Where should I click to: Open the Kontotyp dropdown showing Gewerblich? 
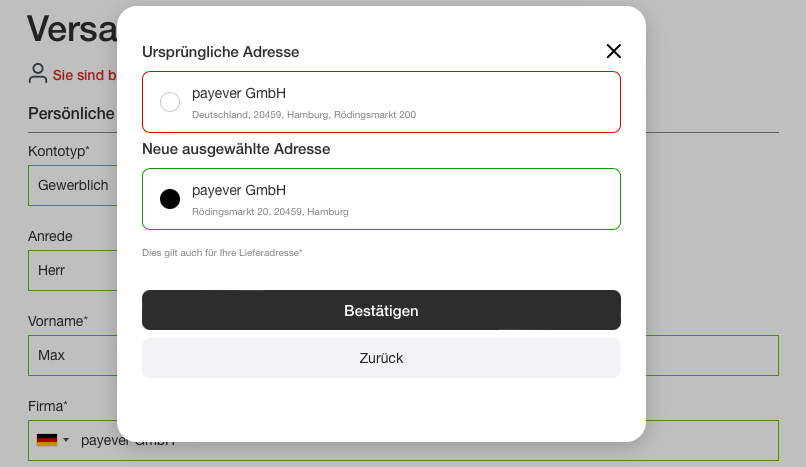[x=73, y=185]
